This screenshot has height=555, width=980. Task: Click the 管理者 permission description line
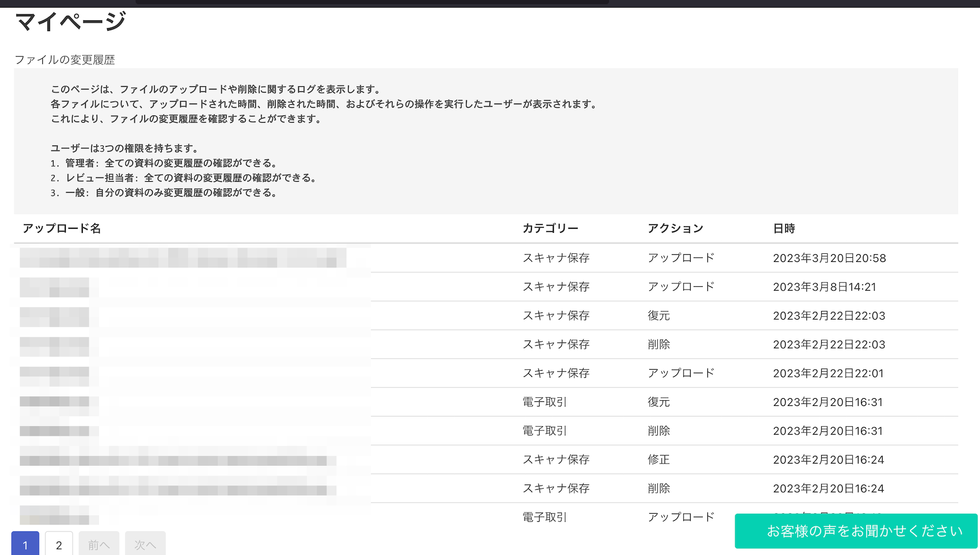tap(164, 163)
